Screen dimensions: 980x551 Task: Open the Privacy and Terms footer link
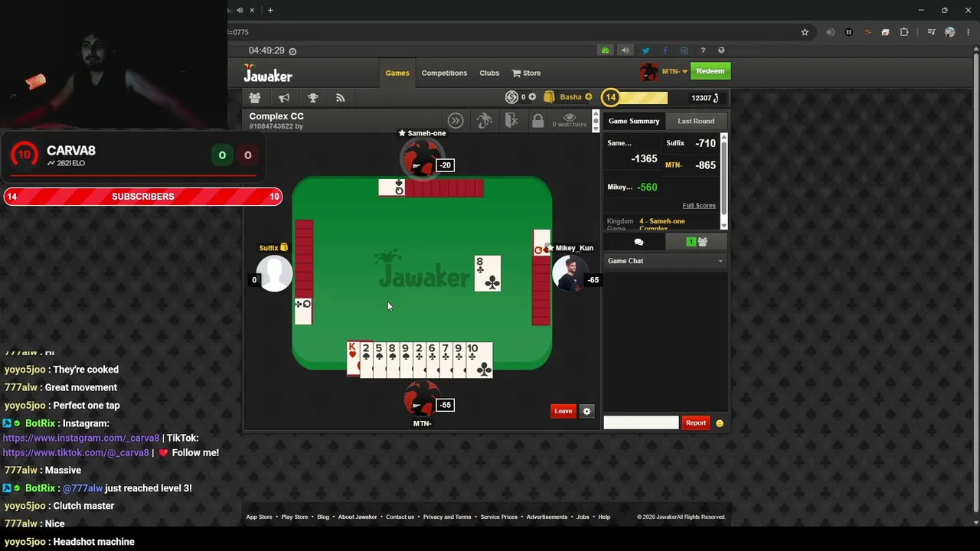click(447, 517)
